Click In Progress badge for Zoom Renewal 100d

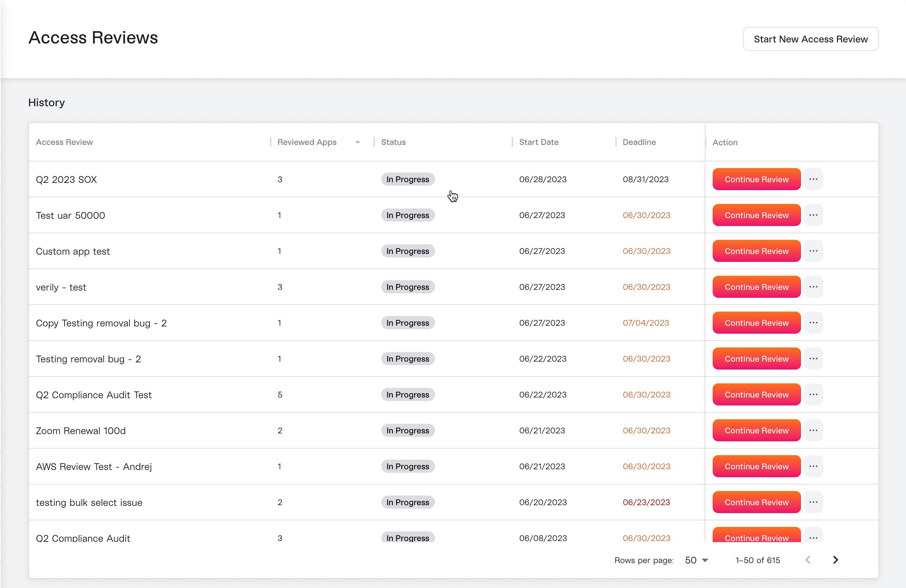(408, 430)
